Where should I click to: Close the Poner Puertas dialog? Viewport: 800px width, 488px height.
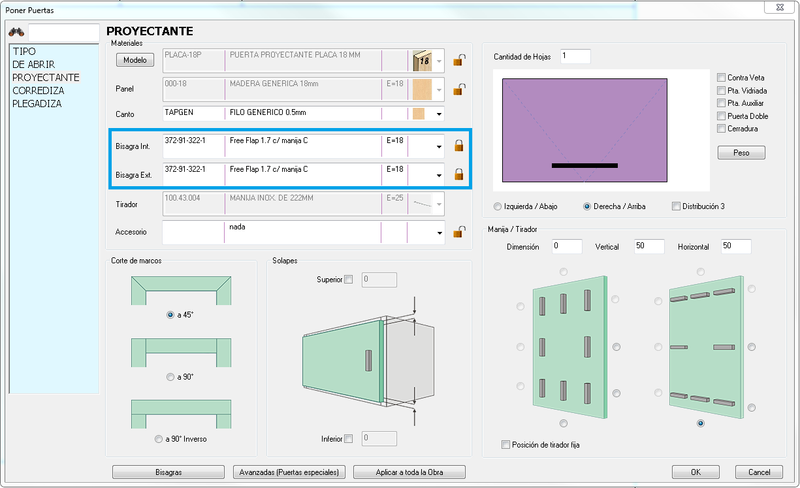(x=779, y=8)
